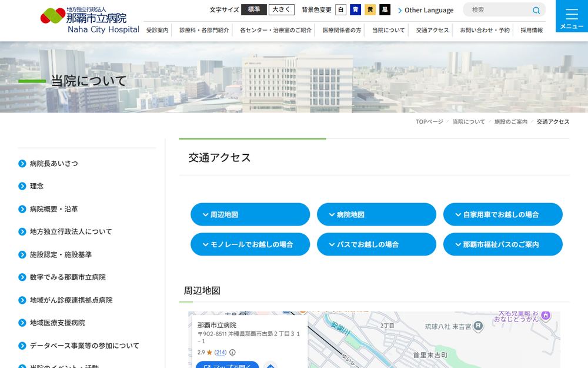Click arrow icon beside 施設認定・施設基準
The image size is (588, 368).
point(22,254)
